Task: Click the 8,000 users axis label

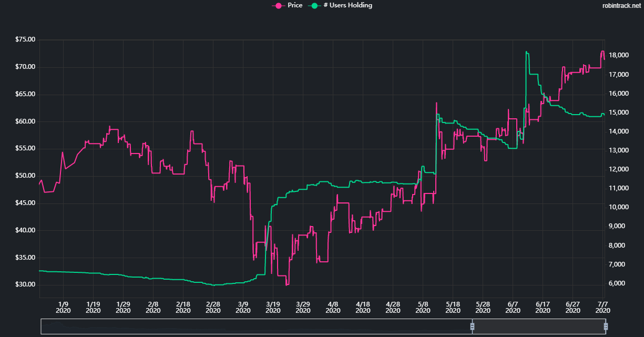Action: [x=618, y=246]
